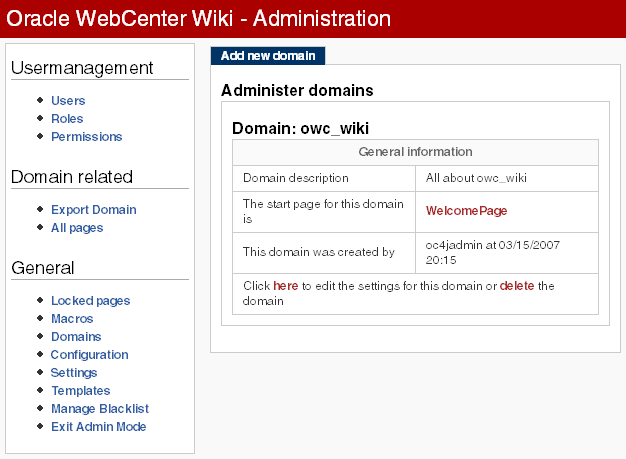The image size is (626, 459).
Task: Click the 'General' sidebar heading
Action: (43, 268)
